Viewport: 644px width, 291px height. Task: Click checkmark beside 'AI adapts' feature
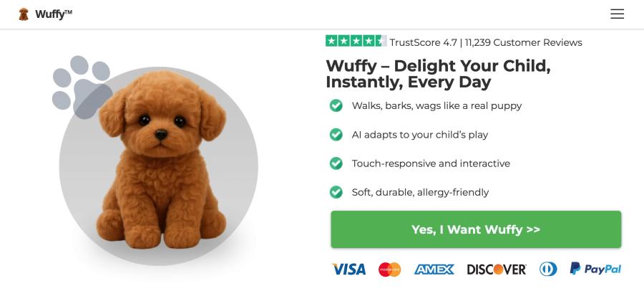[336, 135]
